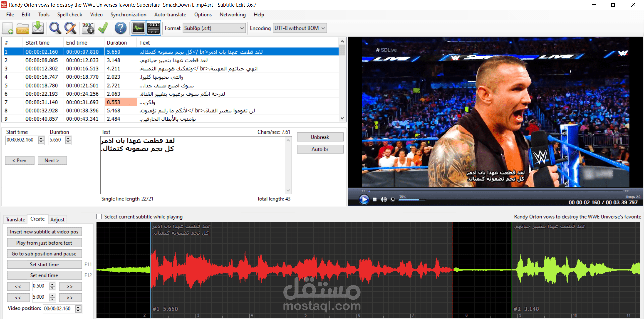
Task: Open the Auto-translate menu
Action: click(x=170, y=15)
